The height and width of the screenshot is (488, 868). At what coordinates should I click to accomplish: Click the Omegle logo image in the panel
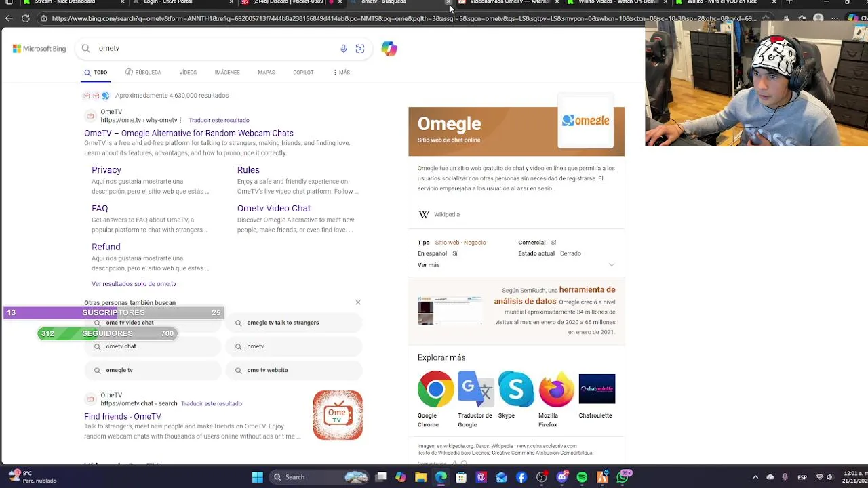tap(586, 121)
